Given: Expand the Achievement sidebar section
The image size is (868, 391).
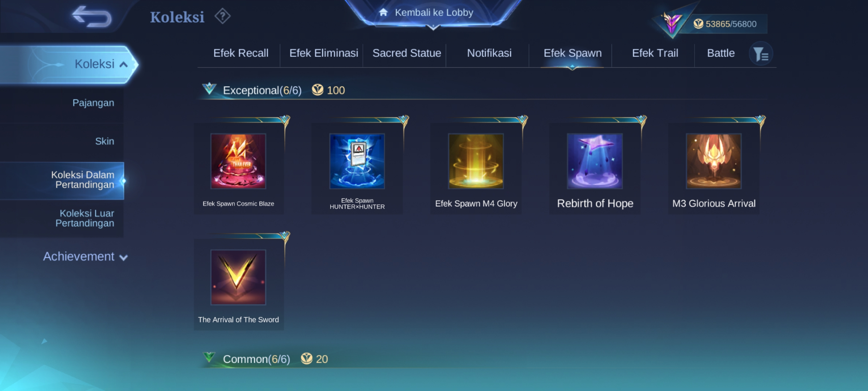Looking at the screenshot, I should point(85,257).
